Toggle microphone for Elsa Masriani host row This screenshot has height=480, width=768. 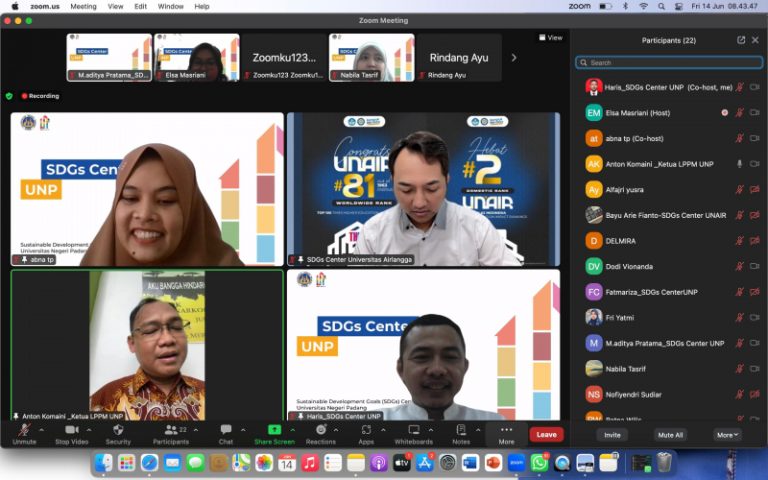(x=740, y=113)
